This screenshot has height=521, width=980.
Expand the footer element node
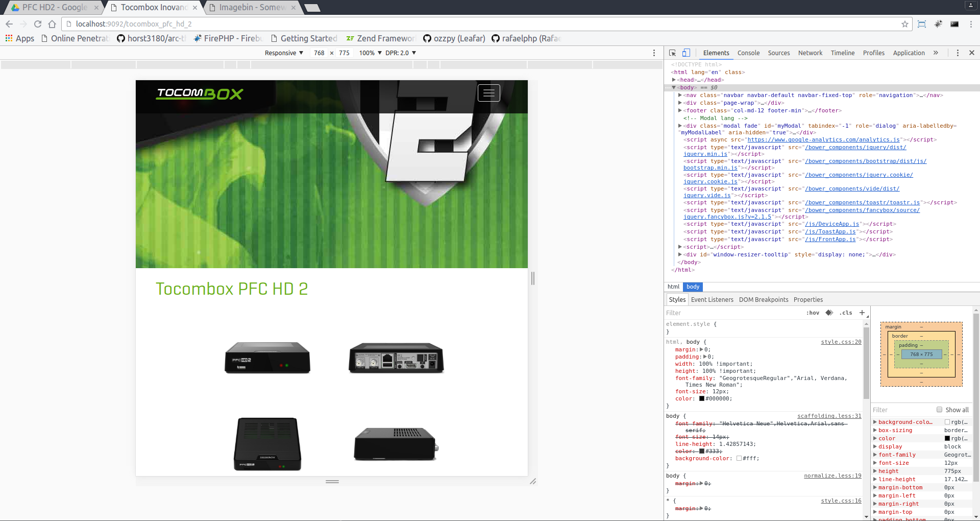click(x=680, y=110)
